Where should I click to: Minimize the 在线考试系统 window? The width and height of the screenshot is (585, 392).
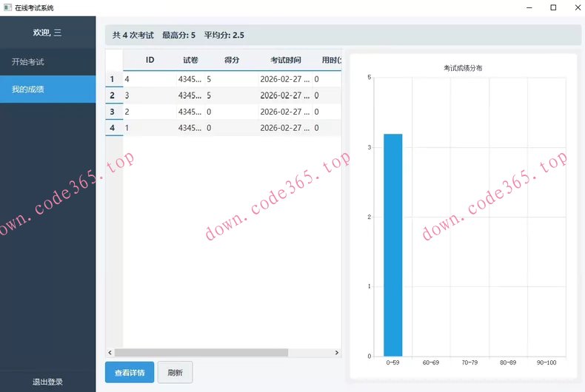(x=529, y=7)
